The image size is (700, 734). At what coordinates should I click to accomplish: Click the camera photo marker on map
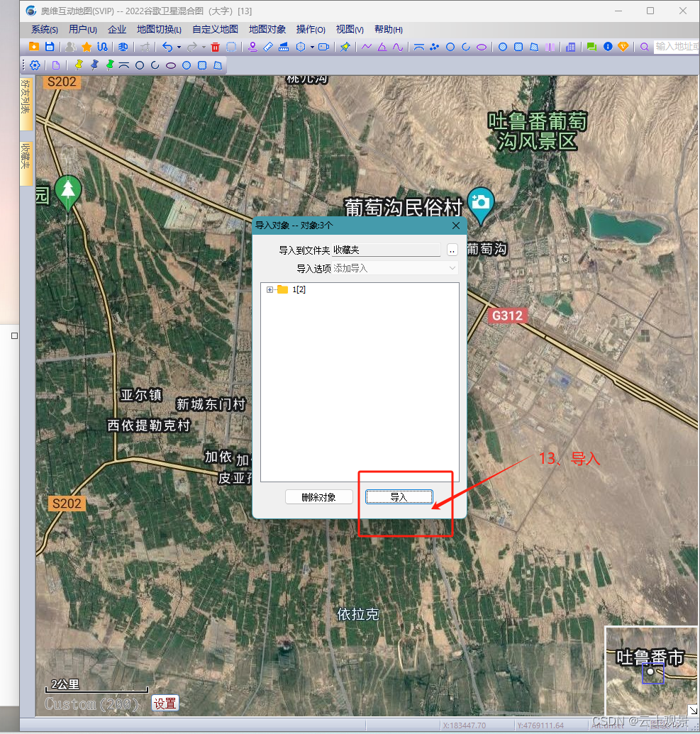coord(481,203)
